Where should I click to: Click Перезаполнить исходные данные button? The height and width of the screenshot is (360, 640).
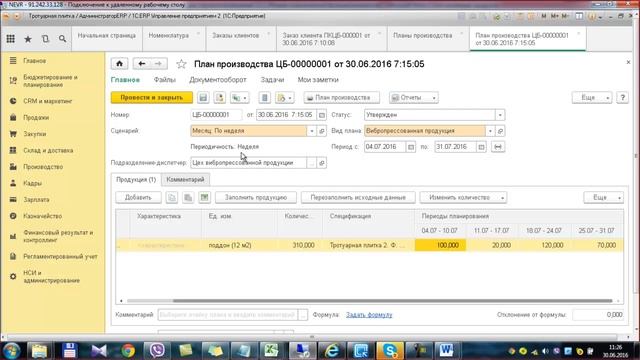(x=358, y=198)
